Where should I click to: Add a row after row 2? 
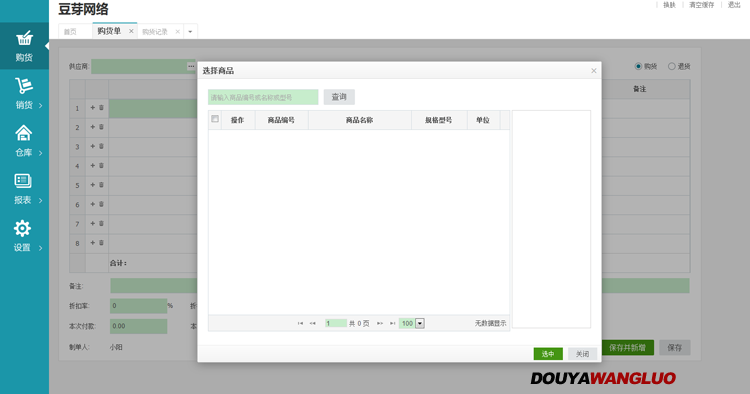coord(93,127)
